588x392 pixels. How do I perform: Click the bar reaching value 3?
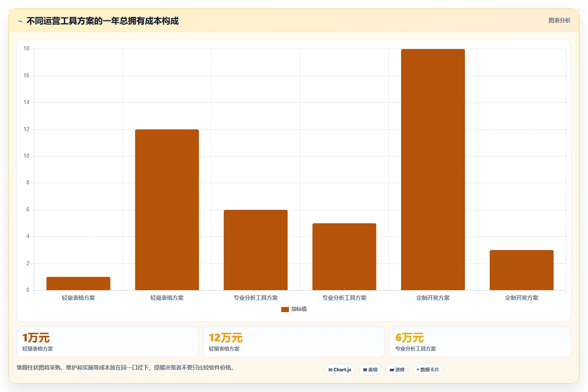pos(522,270)
